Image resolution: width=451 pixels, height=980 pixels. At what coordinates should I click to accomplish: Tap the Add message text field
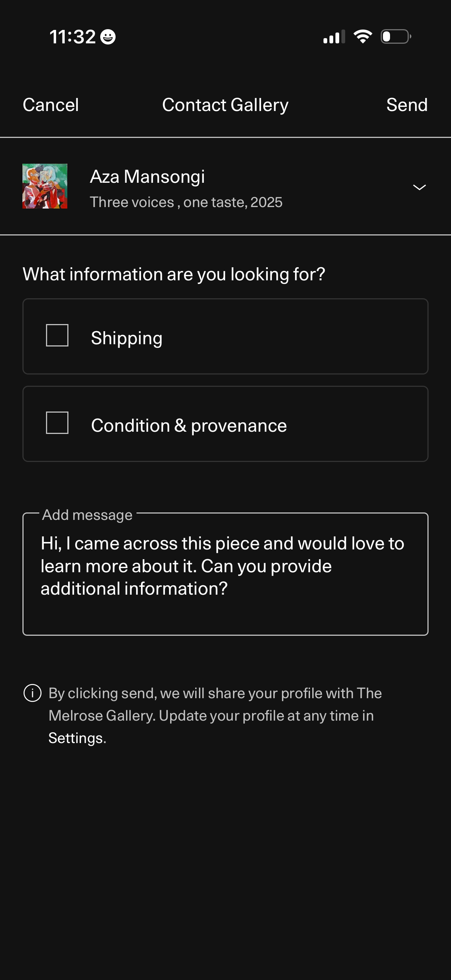[225, 574]
